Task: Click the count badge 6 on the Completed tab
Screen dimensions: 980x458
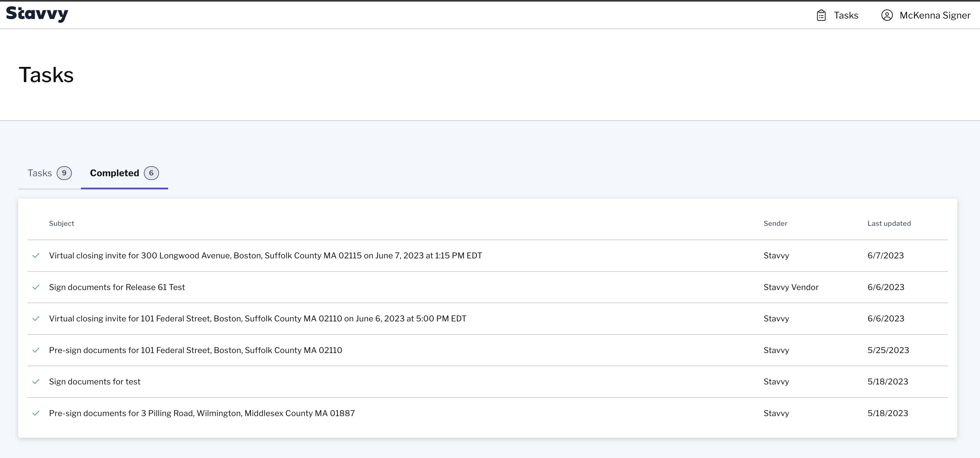Action: click(x=151, y=173)
